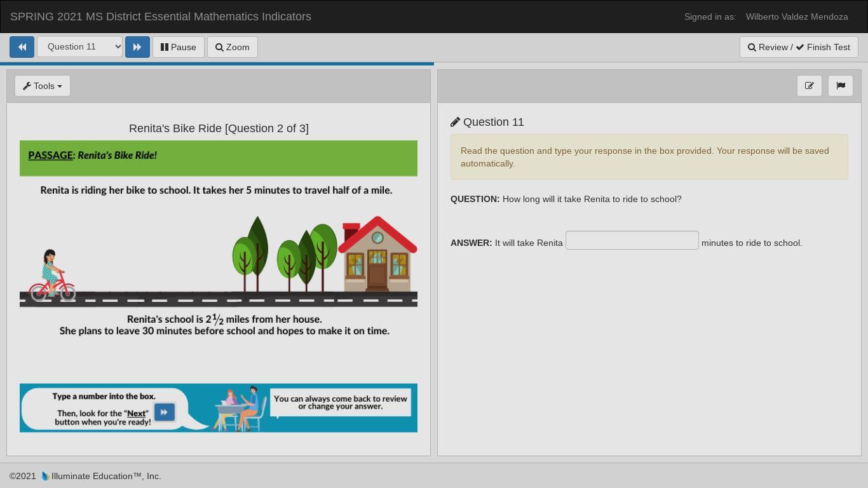This screenshot has width=868, height=488.
Task: Open Review / Finish Test
Action: [x=799, y=47]
